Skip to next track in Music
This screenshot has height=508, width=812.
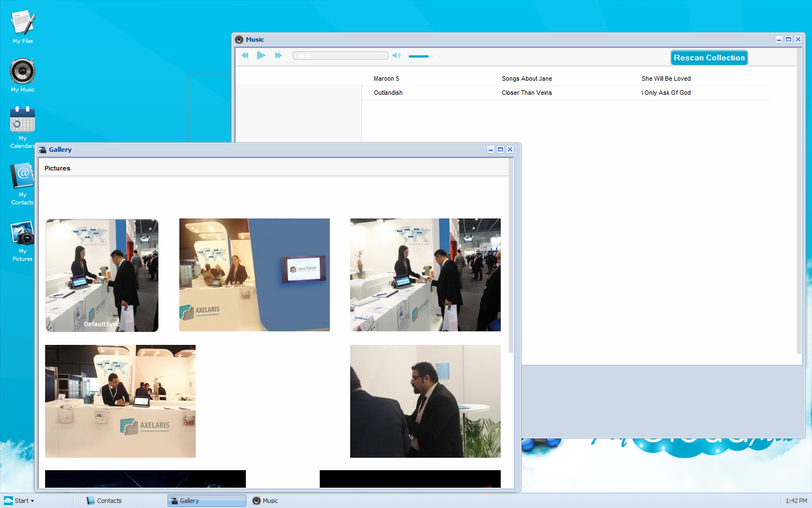tap(278, 55)
